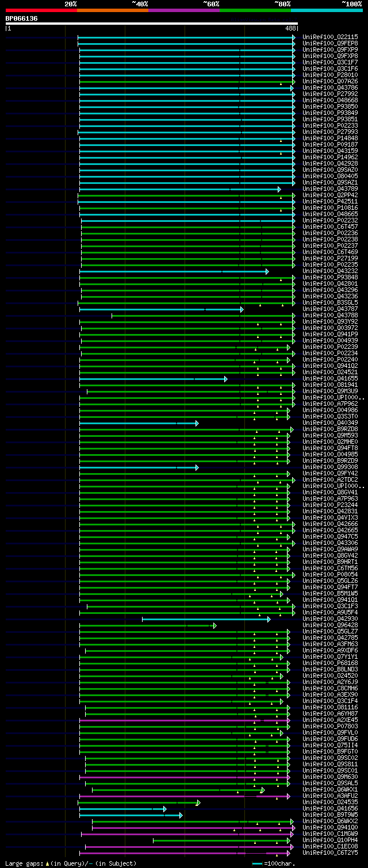
Task: Open hit UniRef100_Q9M3U9
Action: click(330, 391)
